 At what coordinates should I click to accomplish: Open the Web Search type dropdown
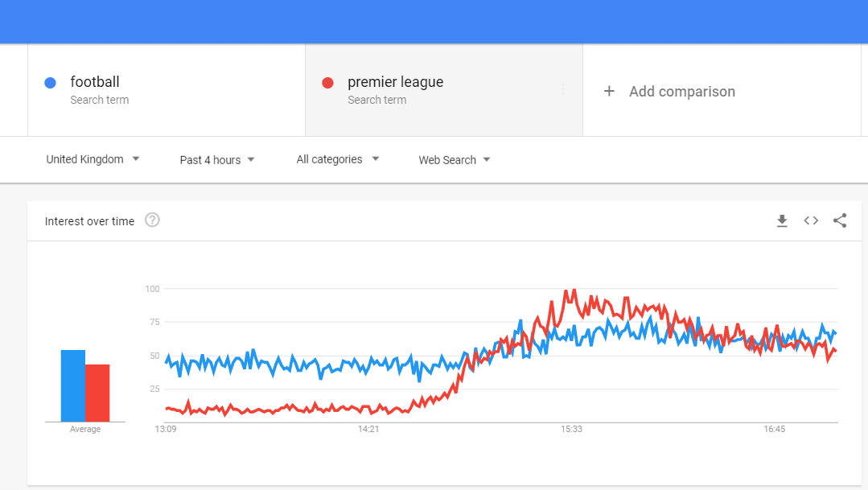tap(455, 160)
